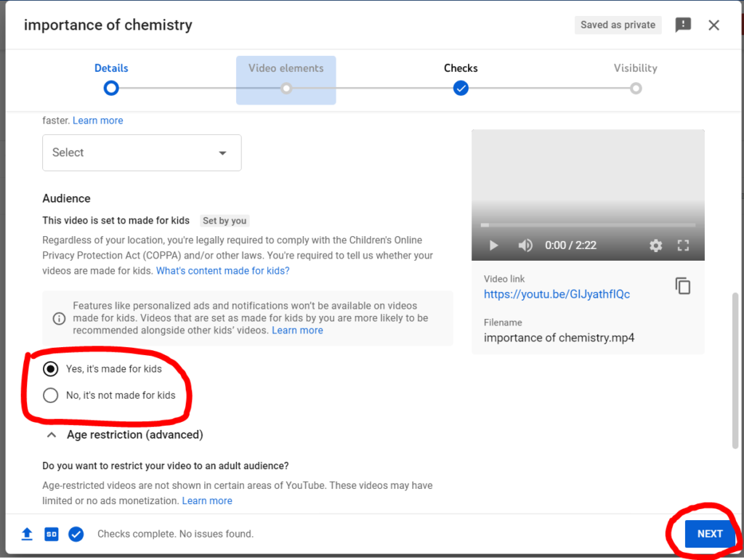This screenshot has height=560, width=744.
Task: Mute the video preview volume
Action: (525, 245)
